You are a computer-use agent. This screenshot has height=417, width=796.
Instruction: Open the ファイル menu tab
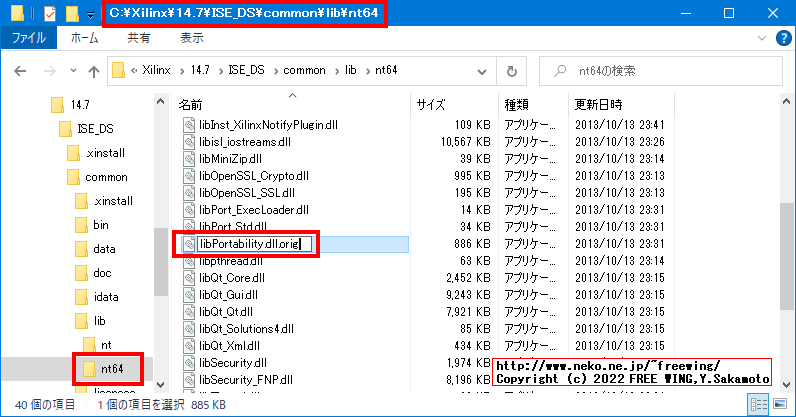pos(28,38)
